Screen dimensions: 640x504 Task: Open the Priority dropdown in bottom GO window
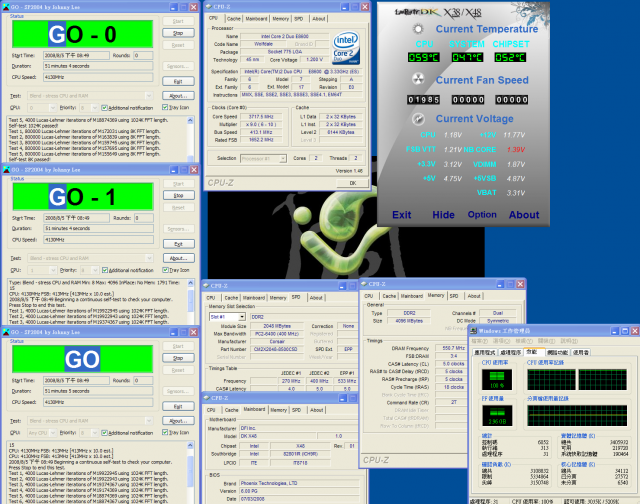pos(94,433)
